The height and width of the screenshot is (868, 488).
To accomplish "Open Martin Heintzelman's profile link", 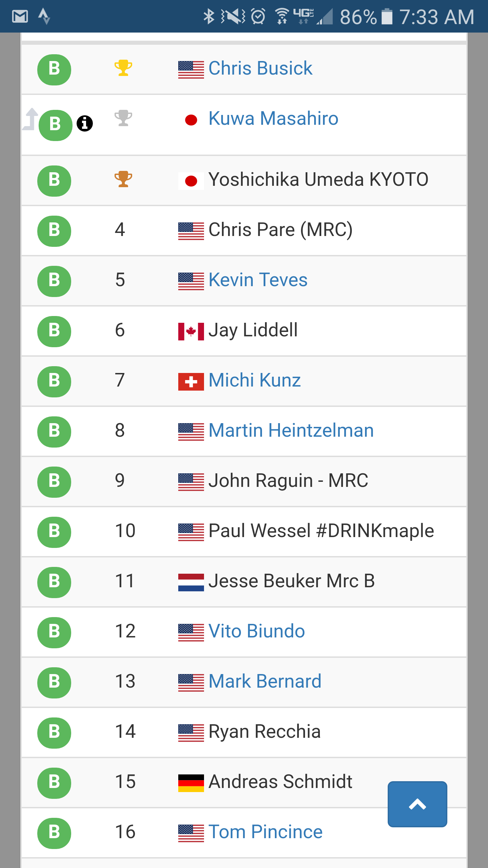I will 291,430.
